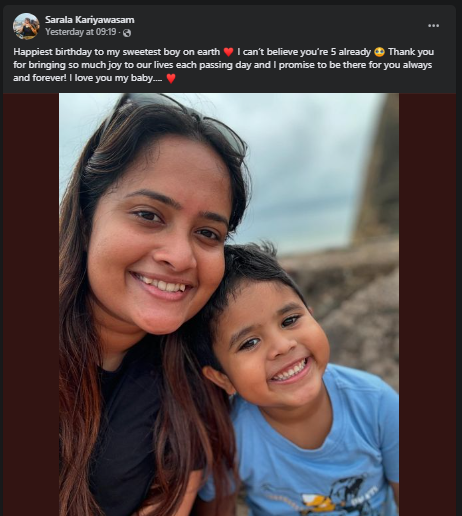Visit Sarala Kariyawasam name link
The width and height of the screenshot is (462, 516).
(x=90, y=20)
